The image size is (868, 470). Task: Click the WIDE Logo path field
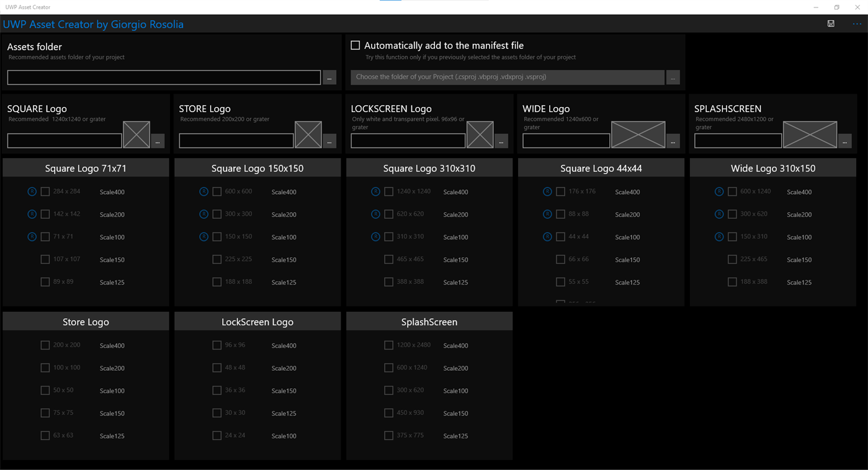coord(566,141)
